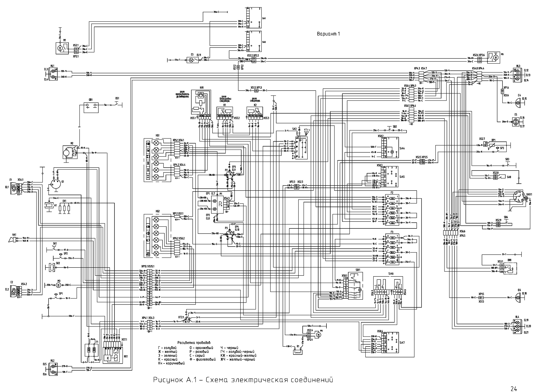Screen dimensions: 541x392
Task: Click the HG2 indicator lamp panel
Action: 157,236
